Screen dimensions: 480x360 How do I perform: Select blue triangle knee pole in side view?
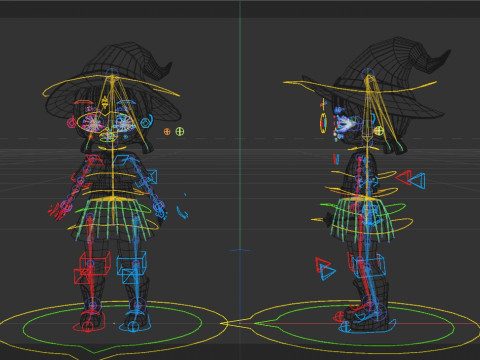(x=327, y=271)
